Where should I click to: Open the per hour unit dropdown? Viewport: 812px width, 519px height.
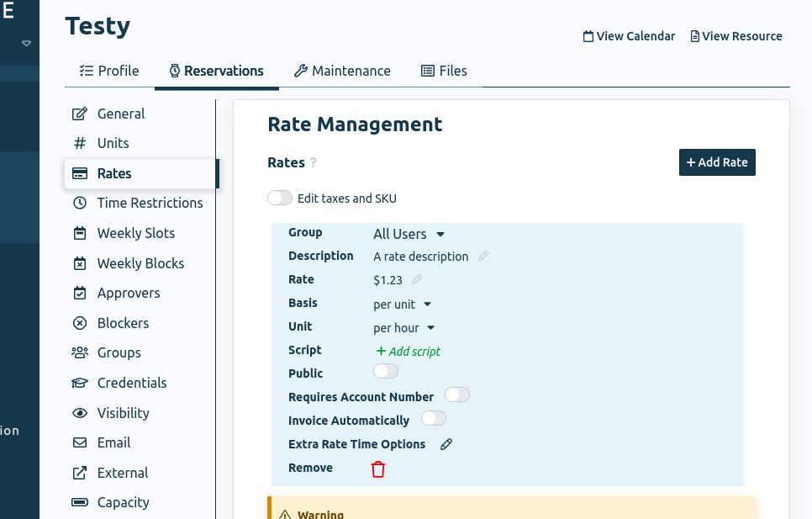point(403,328)
